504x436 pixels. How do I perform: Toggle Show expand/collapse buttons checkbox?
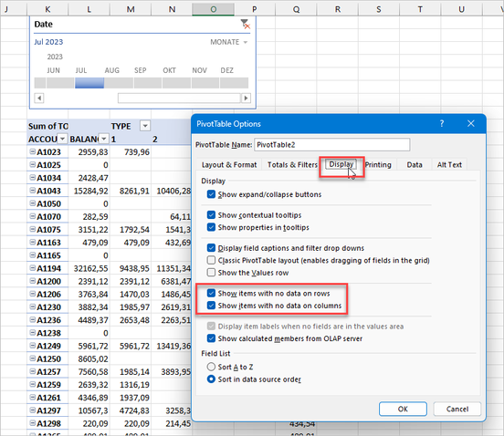211,194
